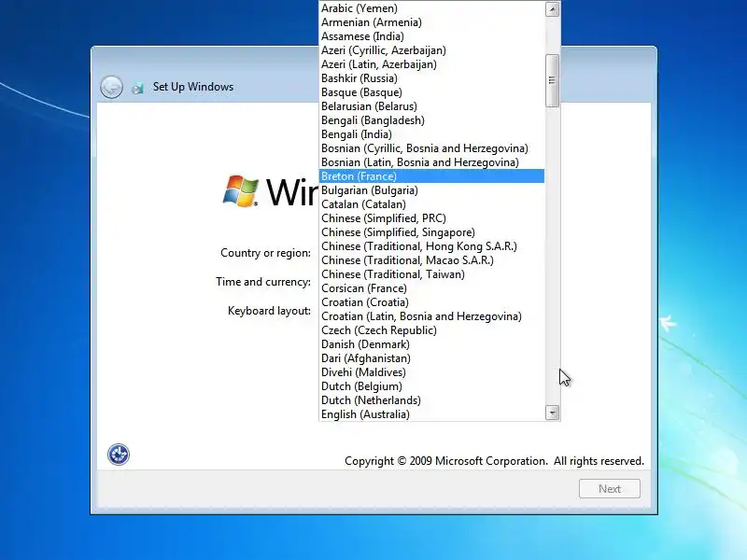
Task: Select Catalan (Catalan)
Action: 431,204
